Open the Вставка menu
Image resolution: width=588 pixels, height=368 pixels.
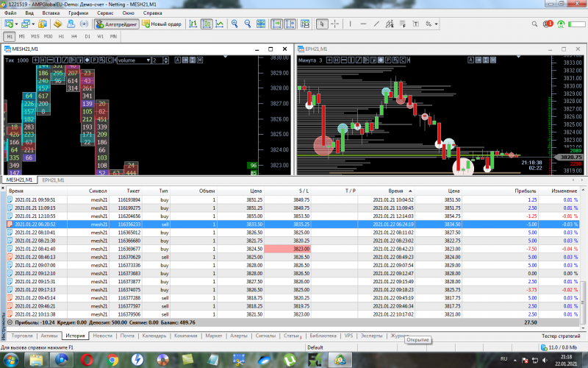pos(51,13)
